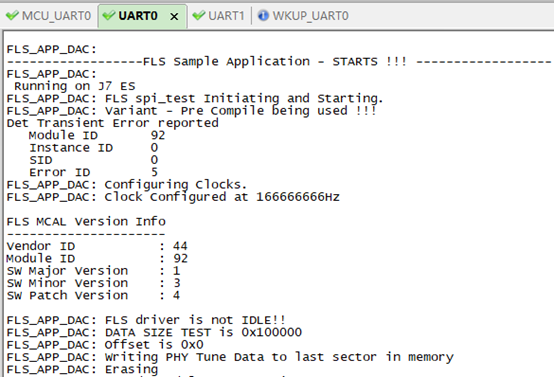Click the Error ID value 5
554x377 pixels.
(154, 172)
